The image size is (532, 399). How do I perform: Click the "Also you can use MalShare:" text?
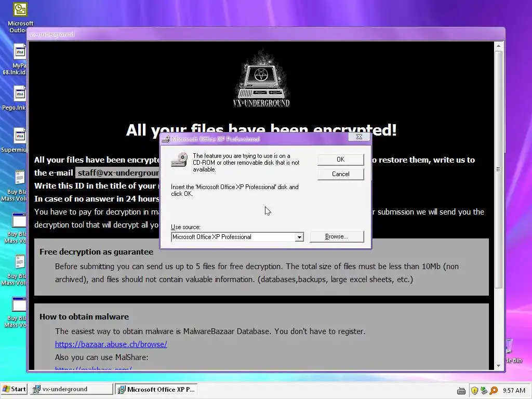click(x=101, y=357)
